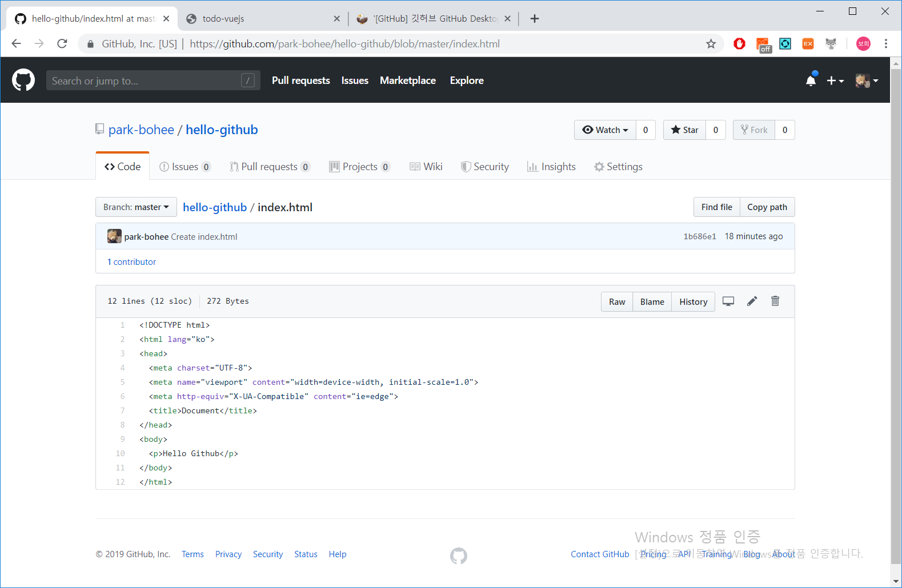Switch to the Insights tab
This screenshot has width=902, height=588.
551,167
